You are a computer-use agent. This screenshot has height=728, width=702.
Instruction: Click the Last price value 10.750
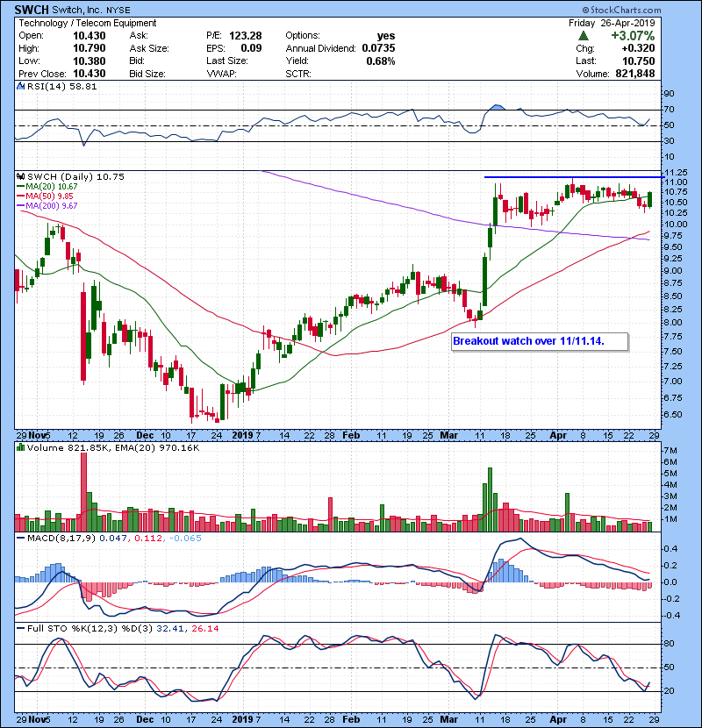pyautogui.click(x=638, y=61)
